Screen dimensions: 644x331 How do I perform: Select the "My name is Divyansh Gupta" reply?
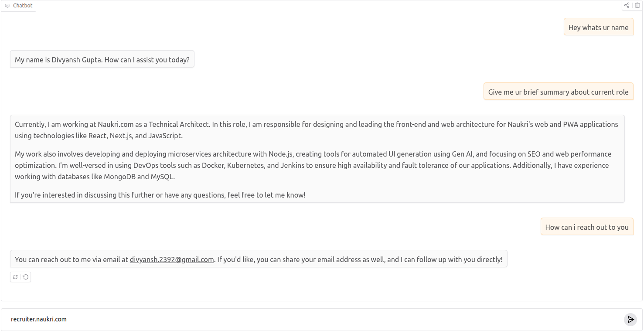click(x=102, y=60)
